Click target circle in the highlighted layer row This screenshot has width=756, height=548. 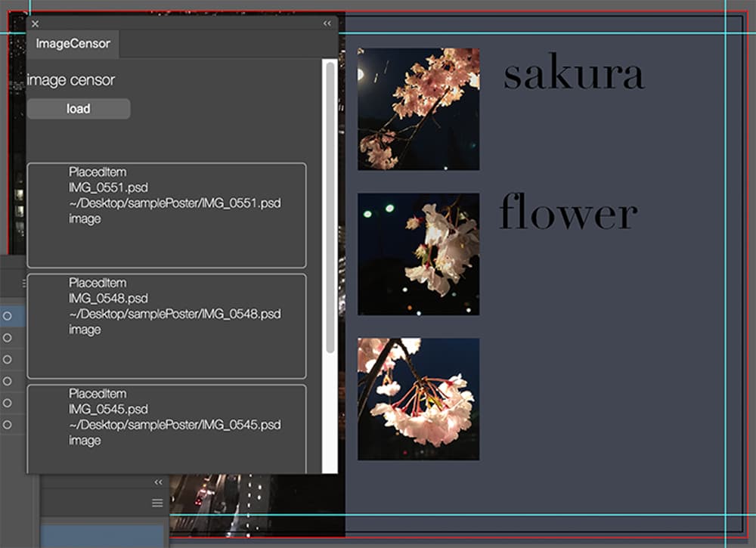click(x=8, y=316)
